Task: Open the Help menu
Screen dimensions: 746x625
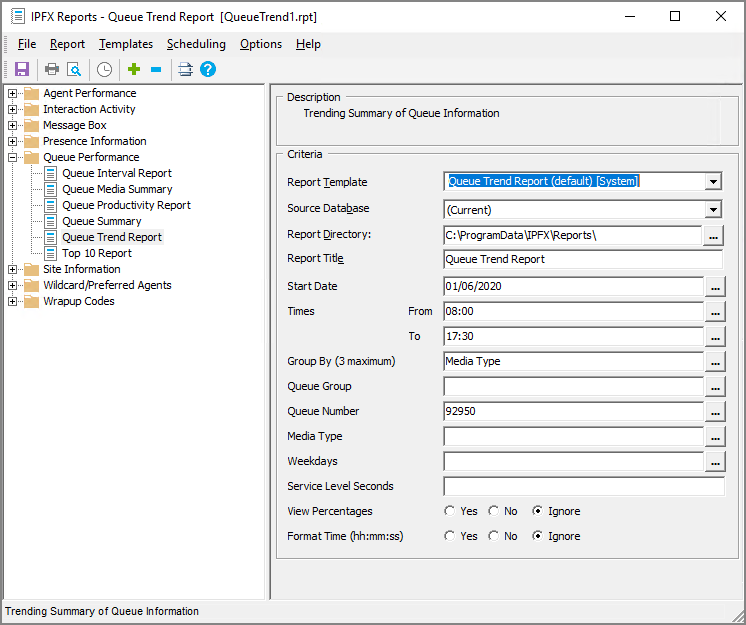Action: click(x=308, y=44)
